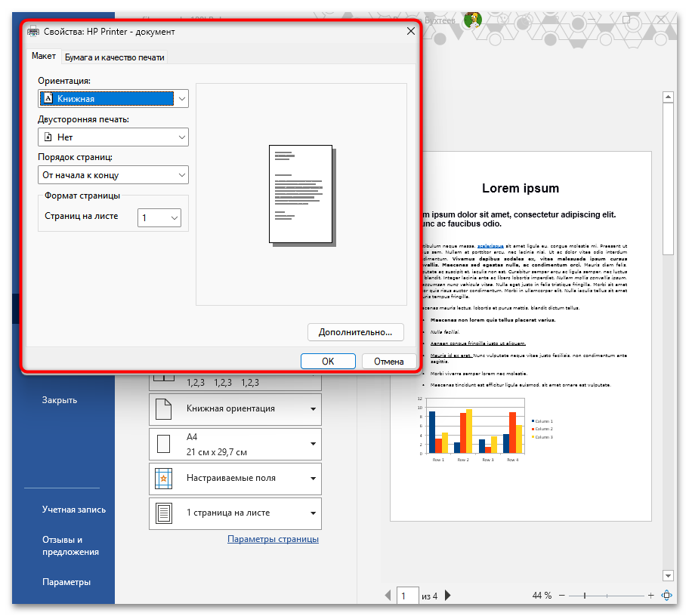This screenshot has width=689, height=616.
Task: Expand the Порядок страниц dropdown
Action: coord(113,174)
